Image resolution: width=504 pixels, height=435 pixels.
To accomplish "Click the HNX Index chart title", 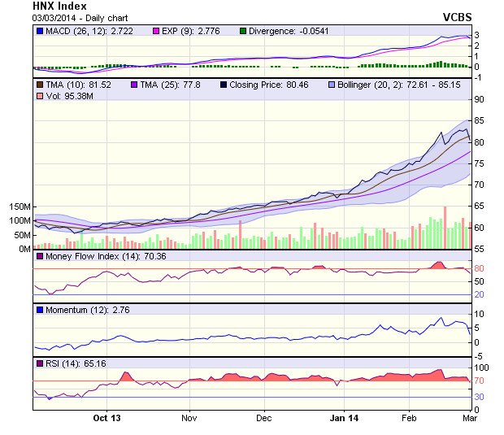I will click(59, 6).
